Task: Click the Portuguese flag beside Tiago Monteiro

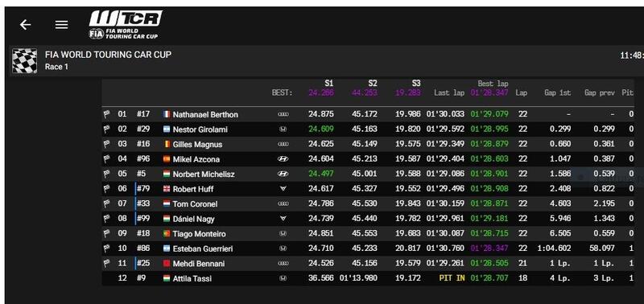Action: pyautogui.click(x=167, y=234)
